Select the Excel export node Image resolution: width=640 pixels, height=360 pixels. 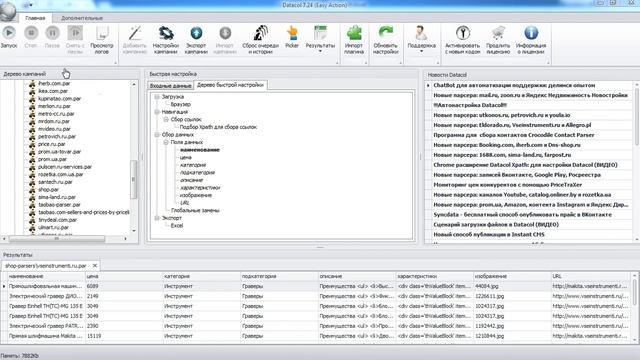pyautogui.click(x=177, y=226)
